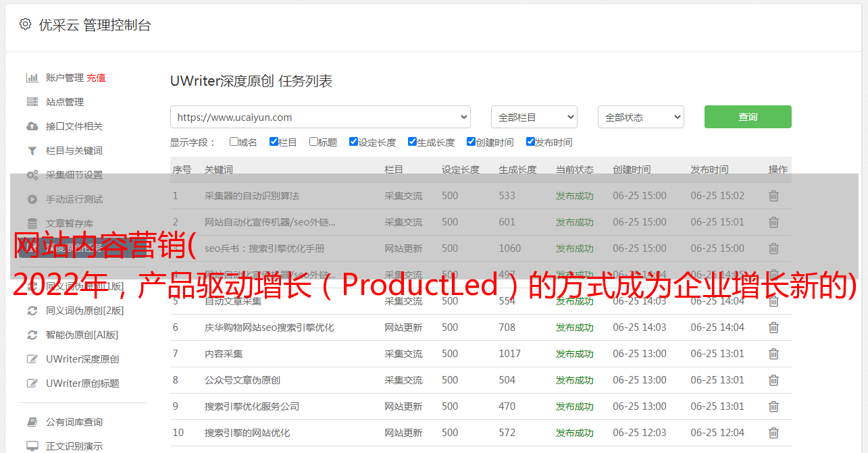This screenshot has height=453, width=868.
Task: Delete row 9 搜索引擎优化服务公司 via trash icon
Action: tap(773, 406)
